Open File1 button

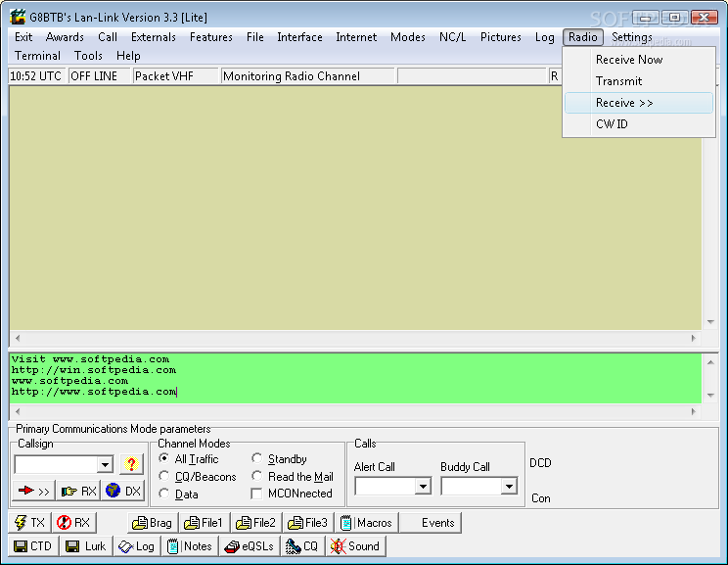coord(205,523)
